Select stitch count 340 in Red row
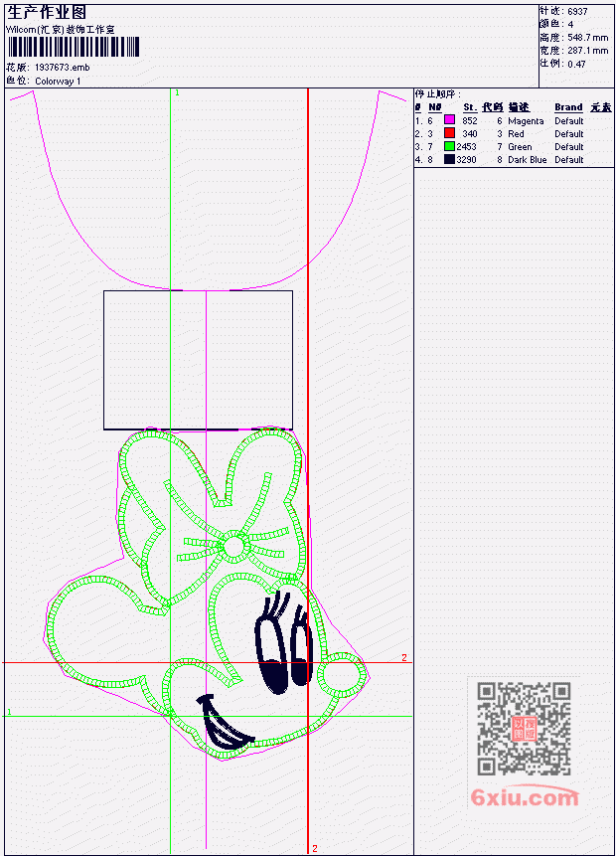This screenshot has height=856, width=616. pos(469,134)
